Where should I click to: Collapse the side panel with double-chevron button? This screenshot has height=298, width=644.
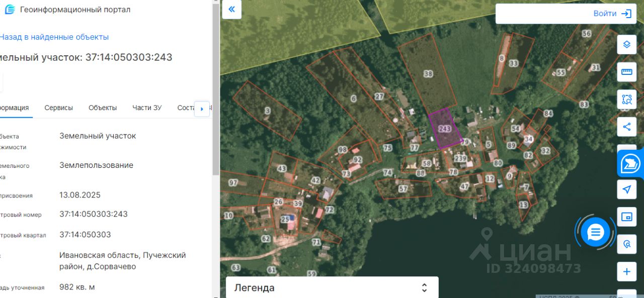pyautogui.click(x=232, y=10)
